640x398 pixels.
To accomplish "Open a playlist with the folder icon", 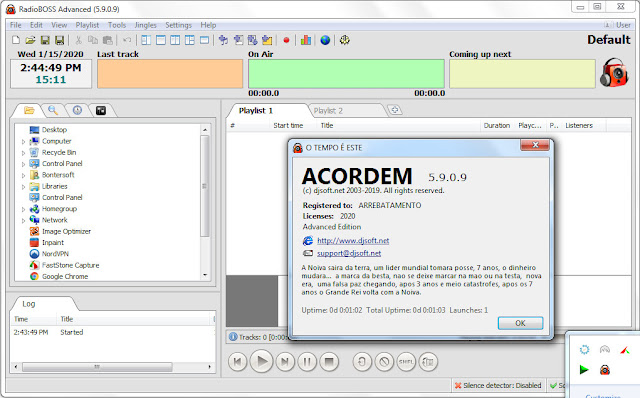I will (x=30, y=40).
